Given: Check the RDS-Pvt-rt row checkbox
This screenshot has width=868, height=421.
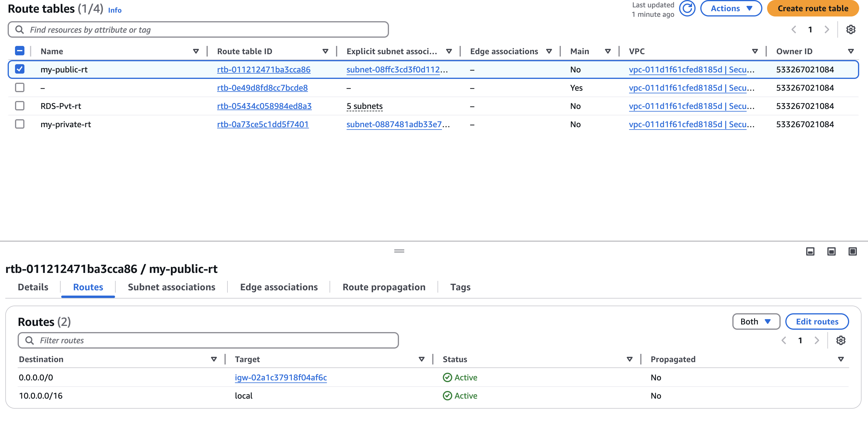Looking at the screenshot, I should click(x=20, y=105).
